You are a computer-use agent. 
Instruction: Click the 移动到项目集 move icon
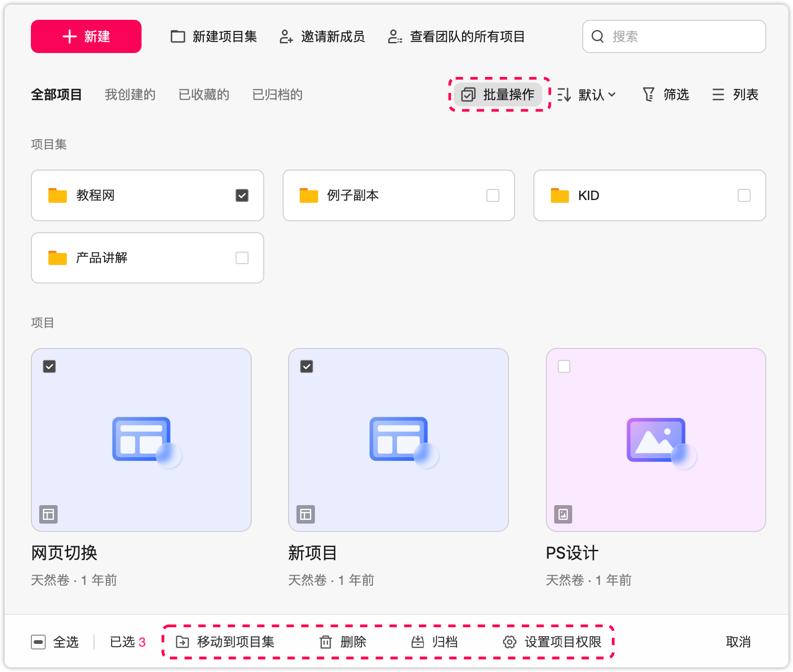click(x=183, y=642)
